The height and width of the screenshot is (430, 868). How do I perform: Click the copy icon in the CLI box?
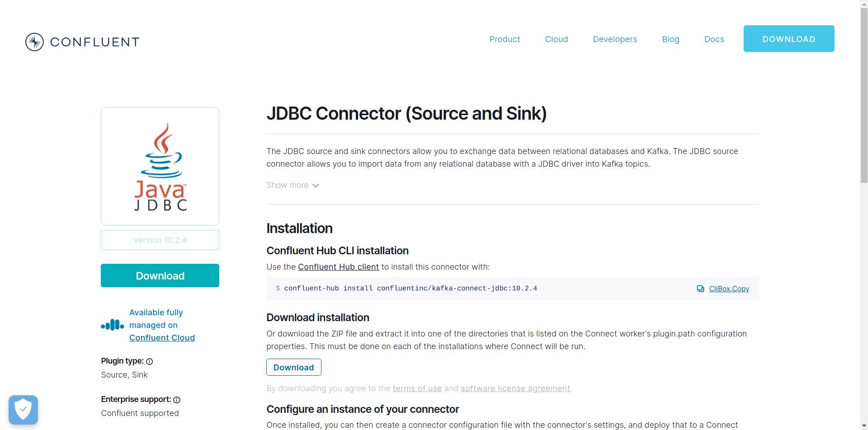coord(700,289)
